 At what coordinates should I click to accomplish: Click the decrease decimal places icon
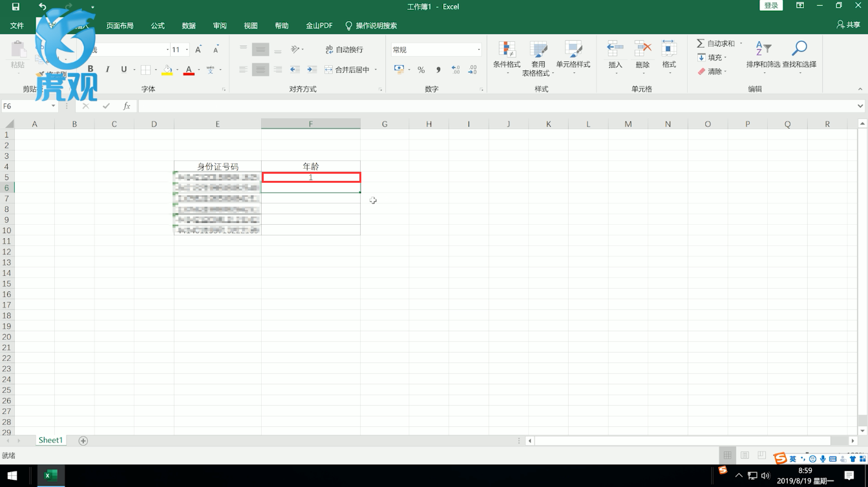point(472,70)
